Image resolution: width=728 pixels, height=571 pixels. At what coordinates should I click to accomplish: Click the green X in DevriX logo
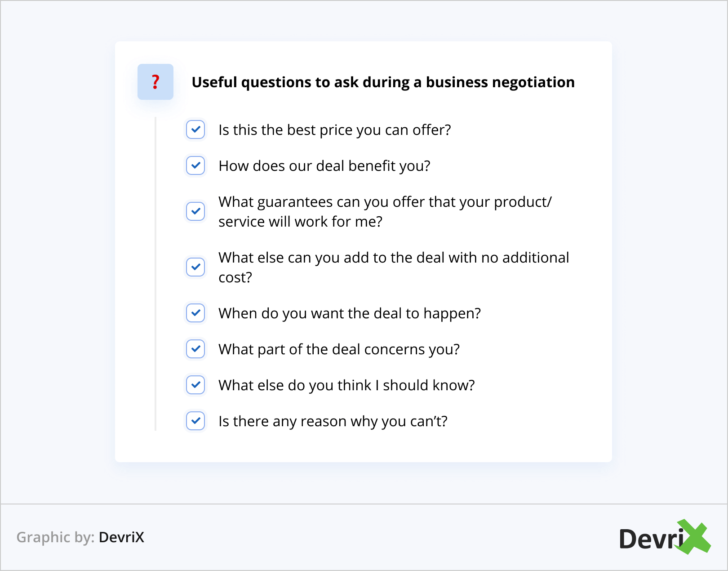tap(694, 537)
